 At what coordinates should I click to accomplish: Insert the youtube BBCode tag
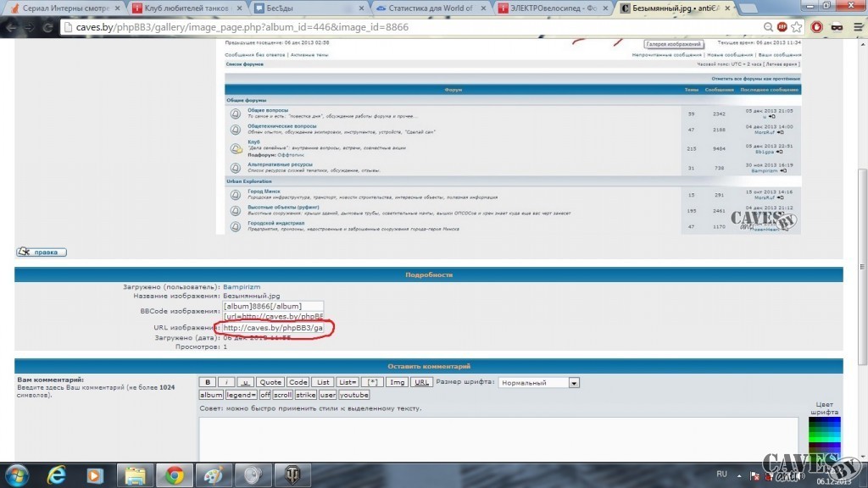[x=354, y=395]
